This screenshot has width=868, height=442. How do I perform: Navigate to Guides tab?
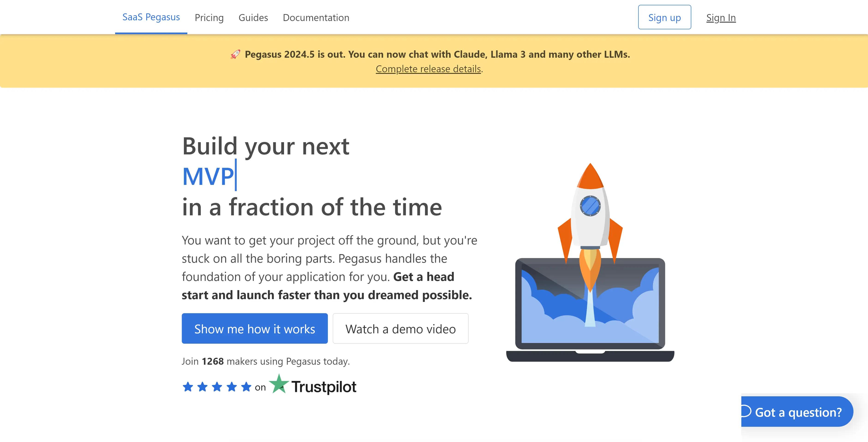(253, 17)
